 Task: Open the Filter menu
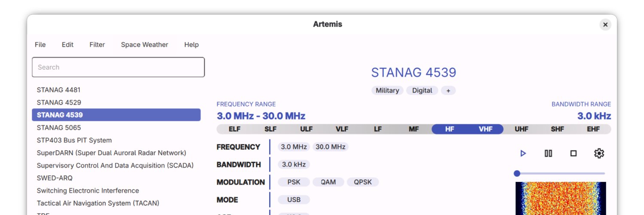point(97,45)
